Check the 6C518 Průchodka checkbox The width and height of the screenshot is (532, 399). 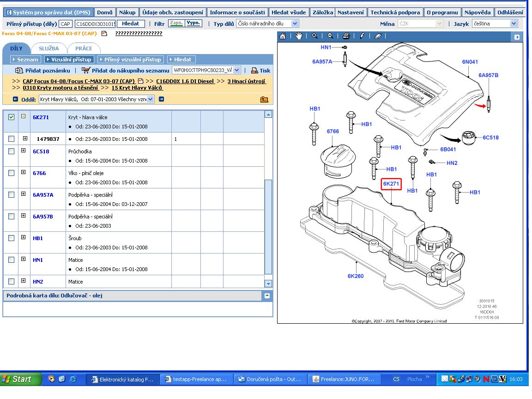tap(12, 151)
